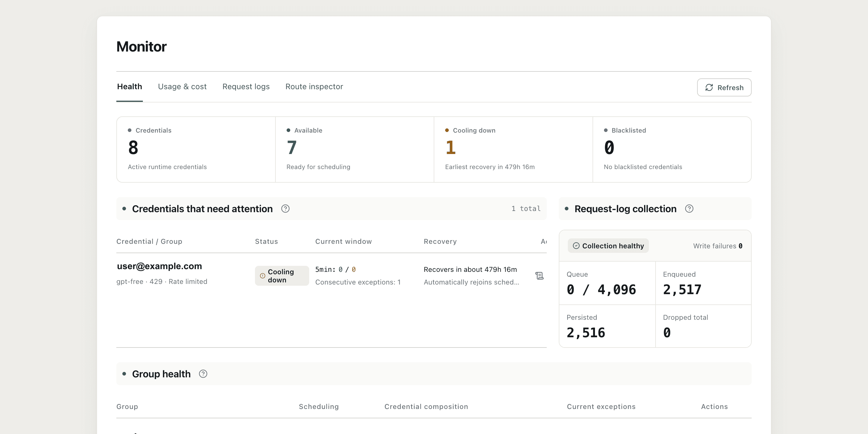Click the Monitor page title
868x434 pixels.
141,46
